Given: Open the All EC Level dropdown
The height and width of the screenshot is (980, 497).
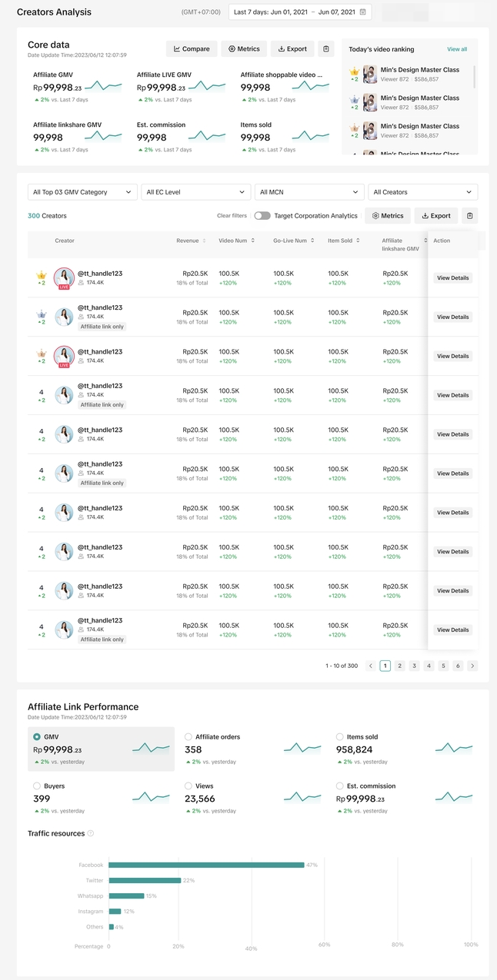Looking at the screenshot, I should click(x=196, y=192).
